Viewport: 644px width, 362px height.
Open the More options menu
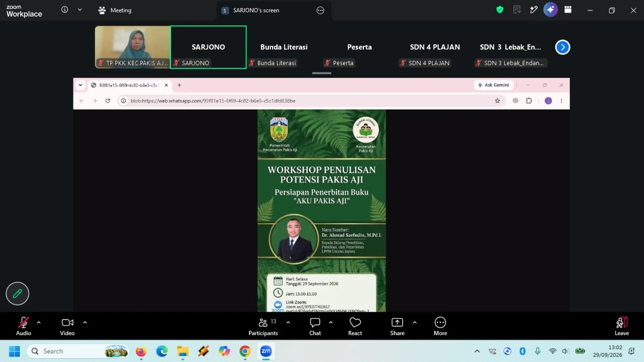440,326
